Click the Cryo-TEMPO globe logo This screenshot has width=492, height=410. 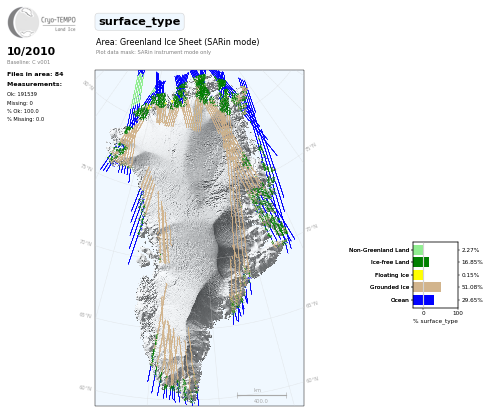point(23,22)
